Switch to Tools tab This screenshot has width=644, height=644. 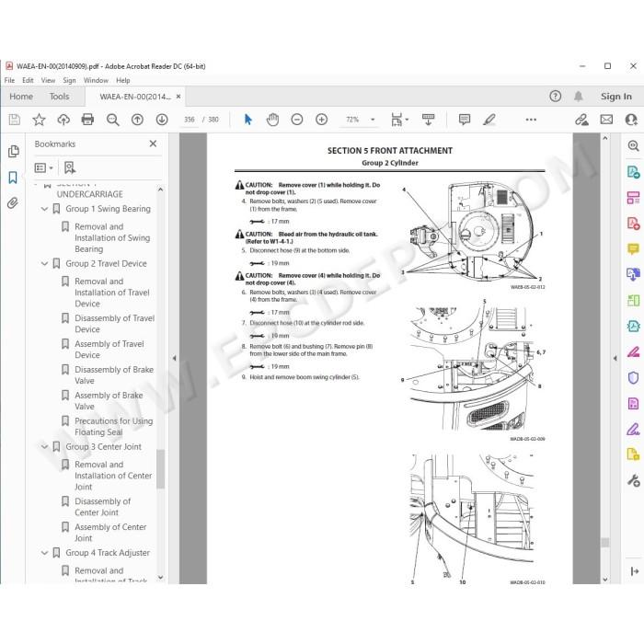pyautogui.click(x=59, y=96)
